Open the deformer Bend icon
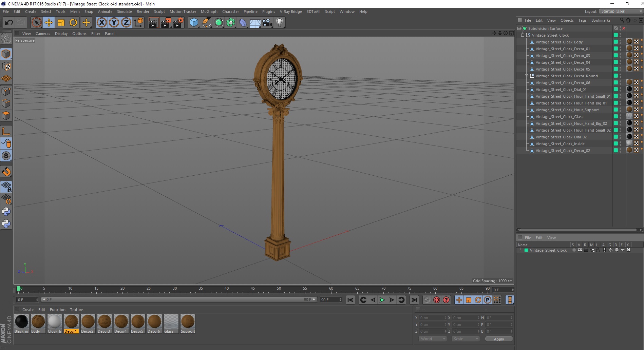This screenshot has width=644, height=350. coord(243,23)
